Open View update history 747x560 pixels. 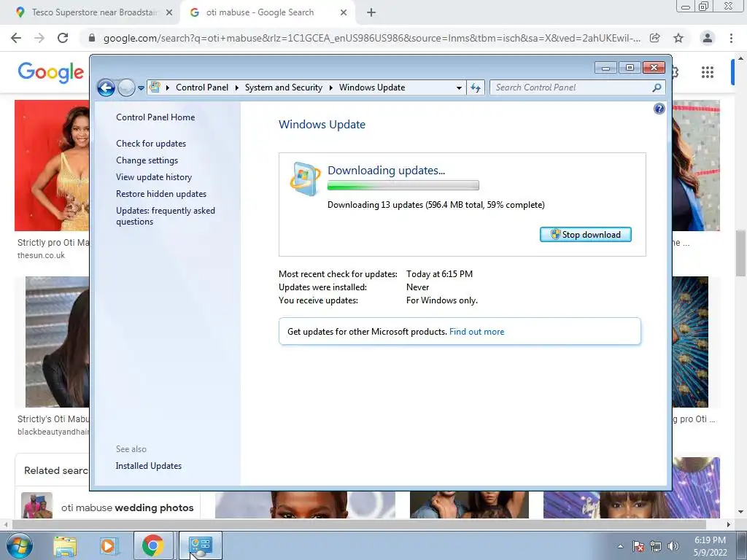[154, 177]
